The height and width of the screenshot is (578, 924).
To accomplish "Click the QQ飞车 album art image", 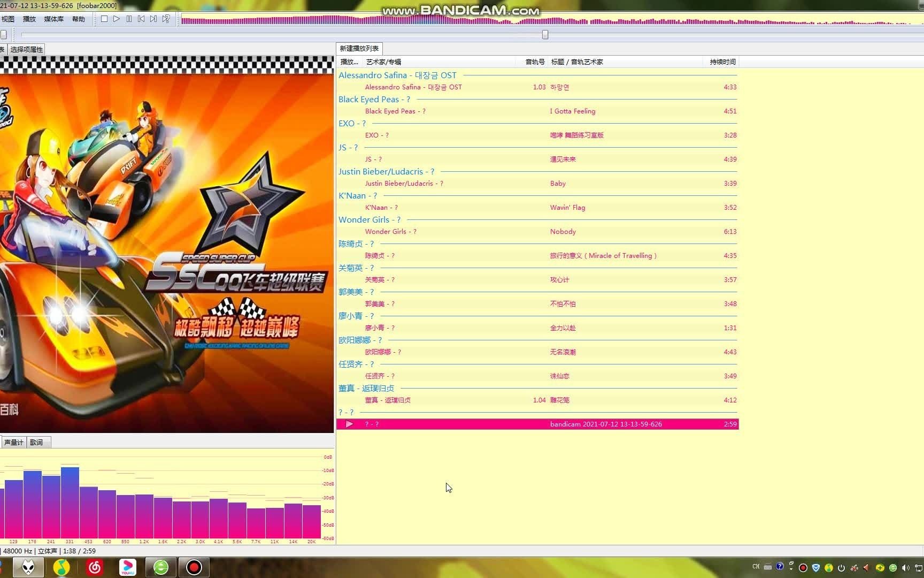I will [x=167, y=245].
